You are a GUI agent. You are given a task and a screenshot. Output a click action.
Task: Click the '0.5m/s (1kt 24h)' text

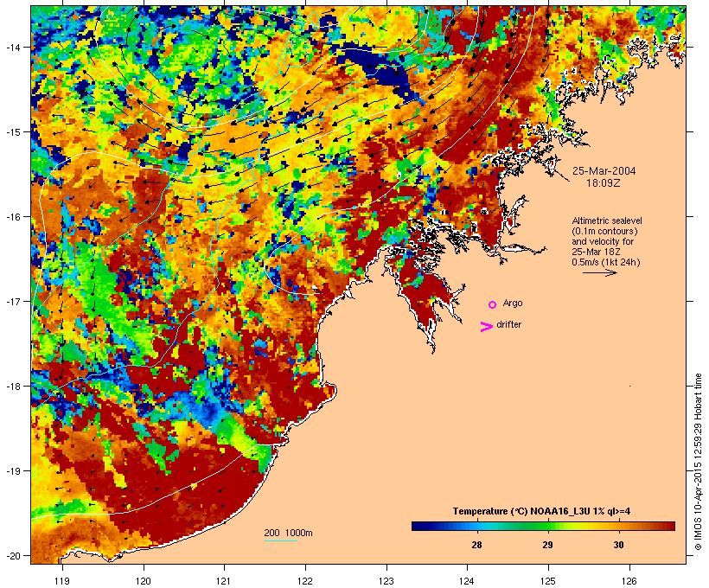coord(606,262)
